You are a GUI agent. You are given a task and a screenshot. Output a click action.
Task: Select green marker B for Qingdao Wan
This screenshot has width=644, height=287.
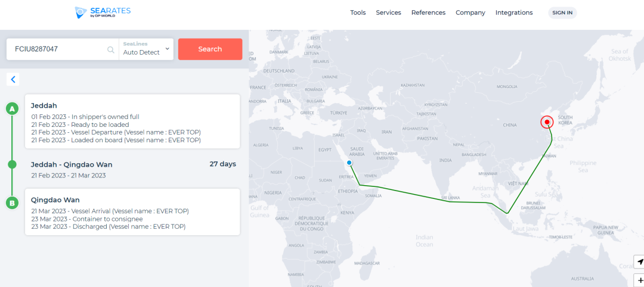(12, 203)
